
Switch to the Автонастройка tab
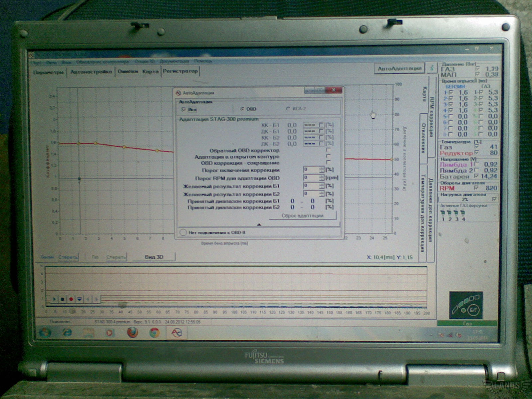click(x=91, y=71)
